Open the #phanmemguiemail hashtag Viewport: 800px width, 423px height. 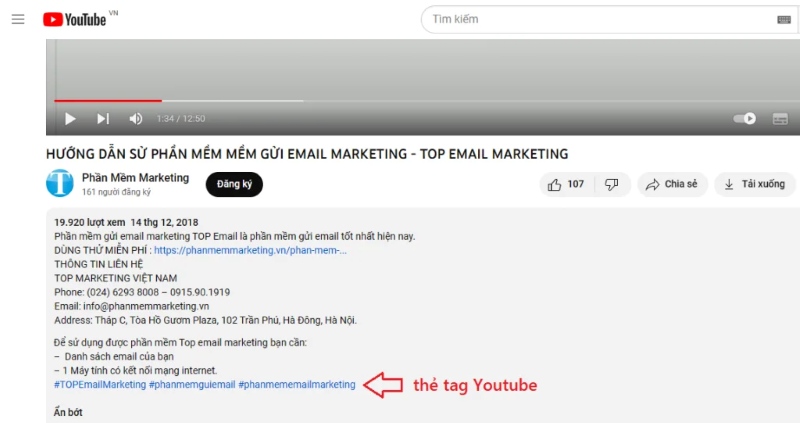192,385
